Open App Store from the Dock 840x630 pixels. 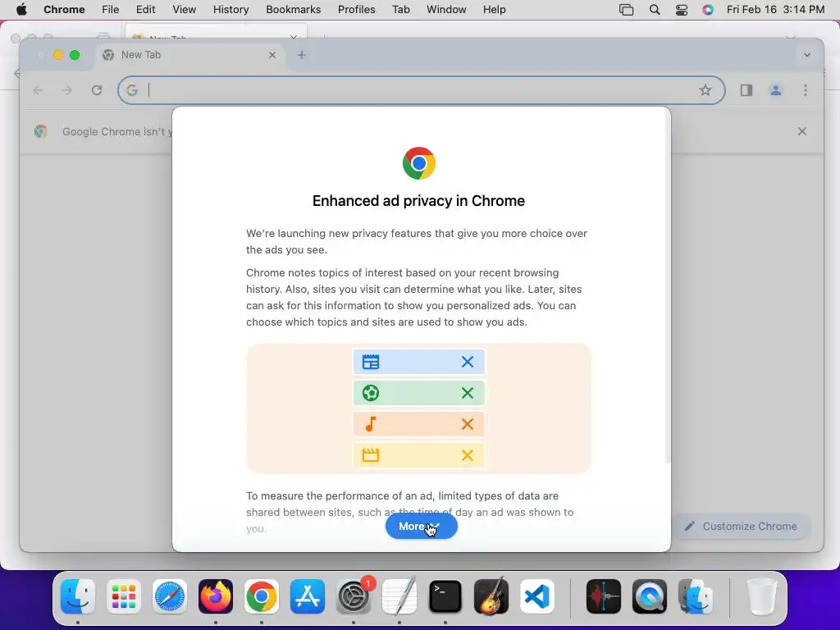click(308, 596)
